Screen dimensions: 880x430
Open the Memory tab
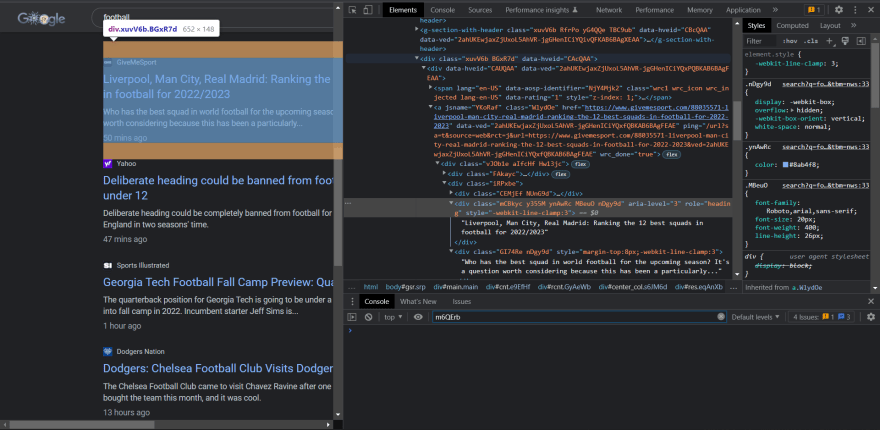(699, 10)
